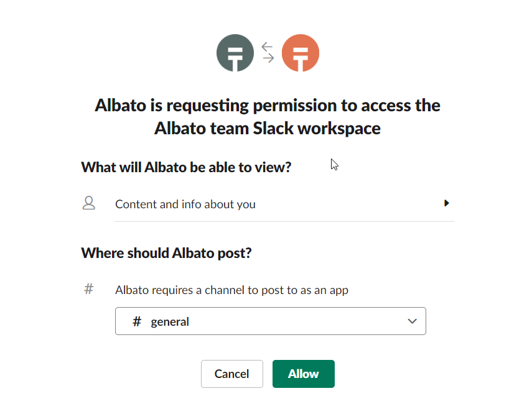This screenshot has height=414, width=532.
Task: Click the orange Albato logo circle
Action: coord(301,53)
